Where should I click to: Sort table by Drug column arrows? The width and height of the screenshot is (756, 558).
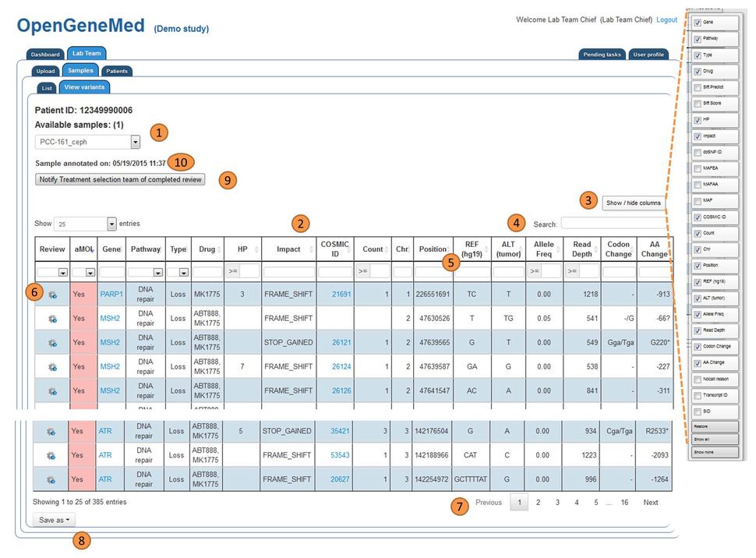point(219,249)
